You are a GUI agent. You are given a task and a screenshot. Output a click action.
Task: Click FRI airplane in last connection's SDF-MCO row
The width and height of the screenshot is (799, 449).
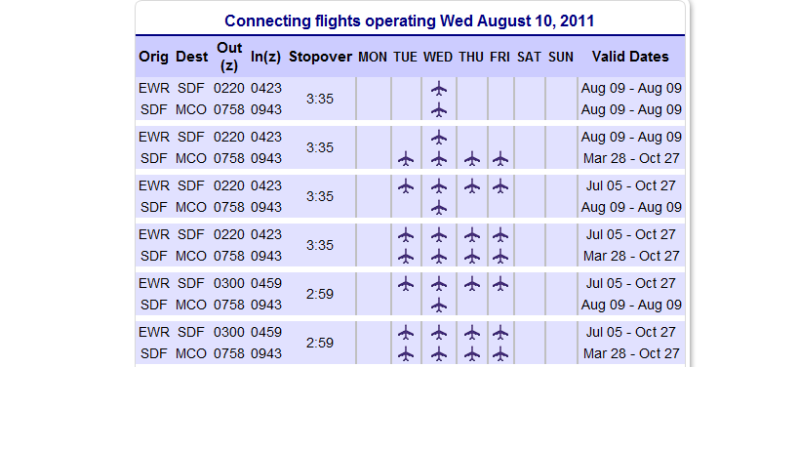point(500,353)
